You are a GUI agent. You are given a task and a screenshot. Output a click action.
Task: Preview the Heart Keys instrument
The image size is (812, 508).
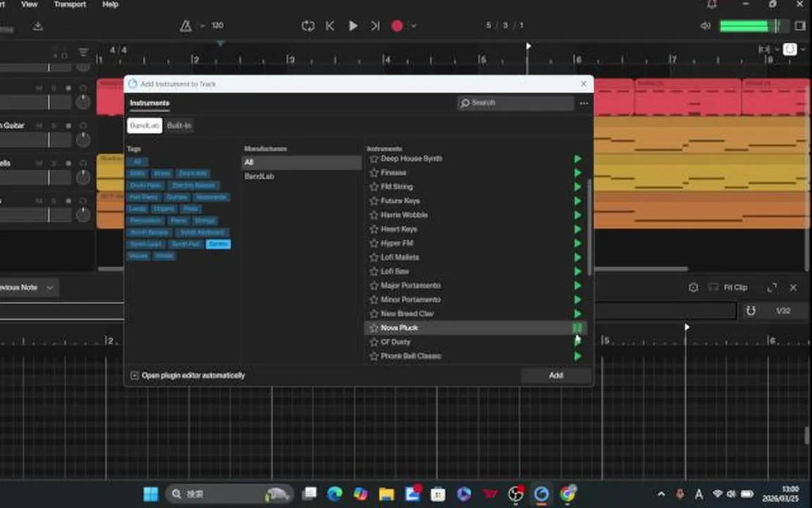pyautogui.click(x=578, y=229)
